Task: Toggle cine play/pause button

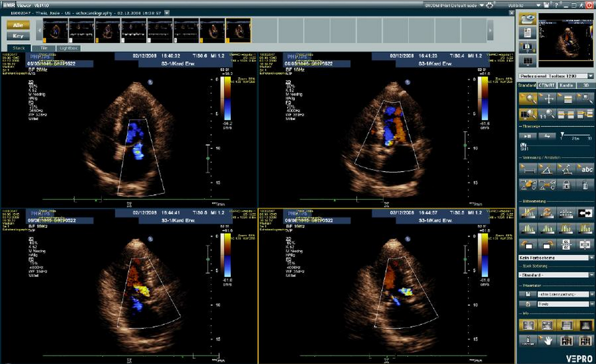Action: tap(528, 136)
